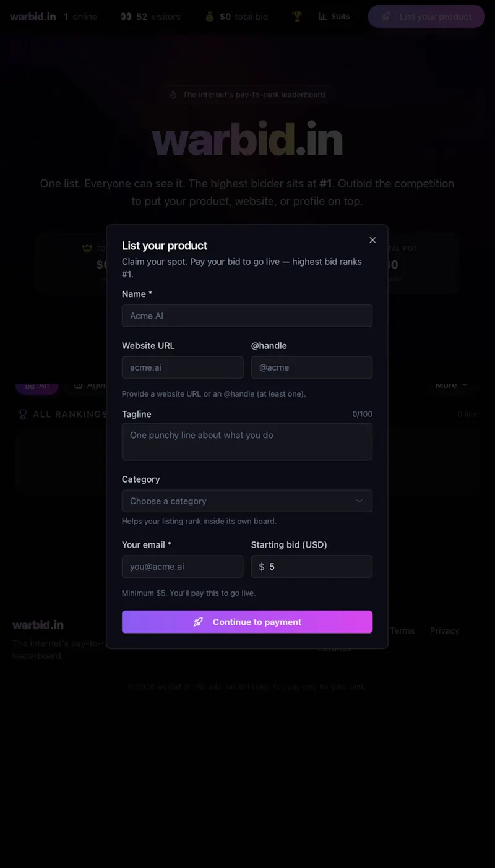The image size is (495, 868).
Task: Open the Choose a category dropdown
Action: pos(247,501)
